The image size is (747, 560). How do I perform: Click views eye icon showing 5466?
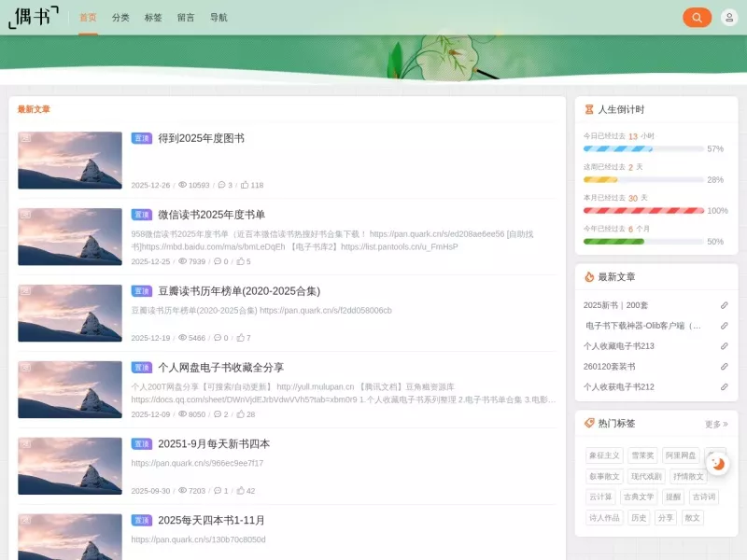182,338
